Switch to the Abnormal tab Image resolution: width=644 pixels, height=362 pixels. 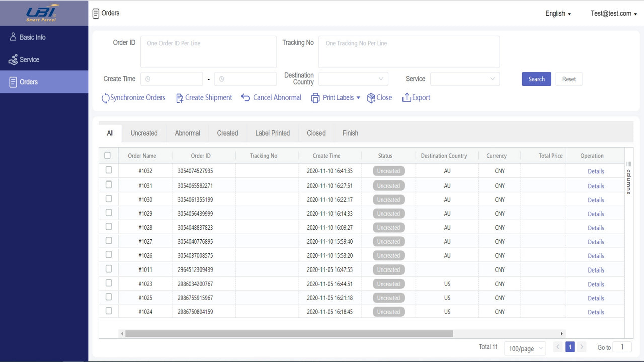[187, 133]
